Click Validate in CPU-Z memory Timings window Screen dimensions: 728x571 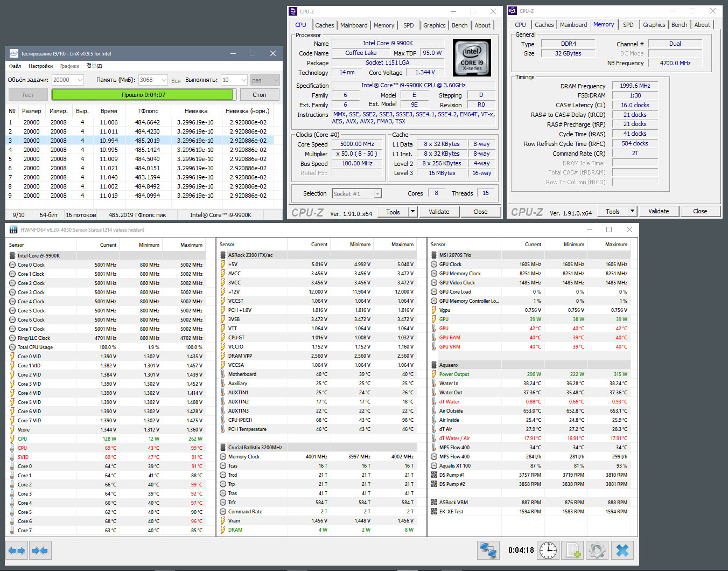tap(659, 211)
